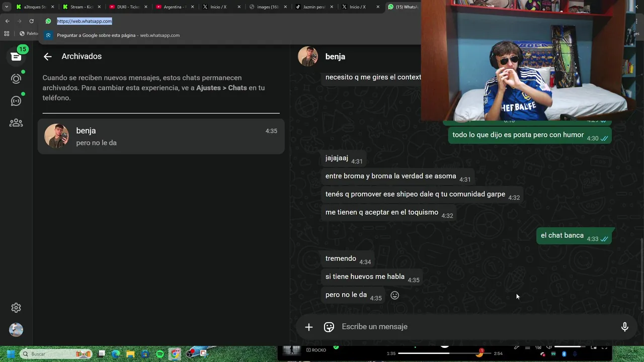Start a voice message with the microphone icon
Screen dimensions: 644x362
(x=624, y=327)
